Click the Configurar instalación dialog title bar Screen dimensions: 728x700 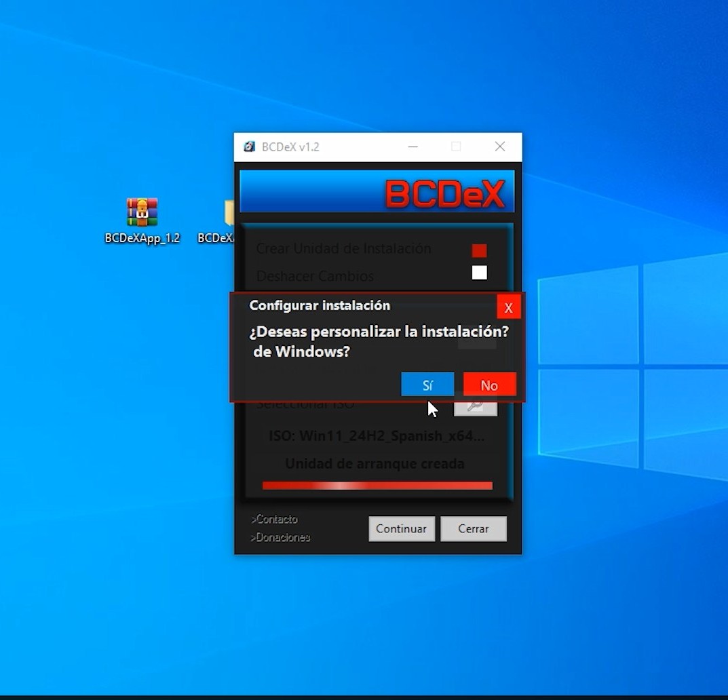(320, 305)
